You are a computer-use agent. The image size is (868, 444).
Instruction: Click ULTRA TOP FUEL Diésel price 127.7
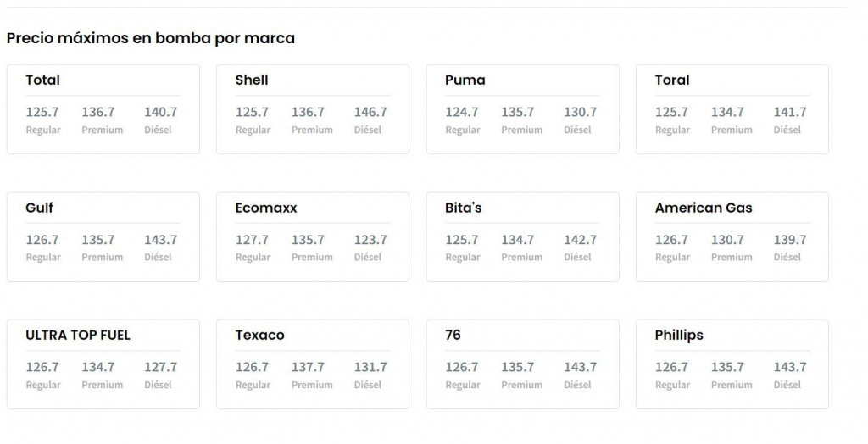(x=160, y=367)
